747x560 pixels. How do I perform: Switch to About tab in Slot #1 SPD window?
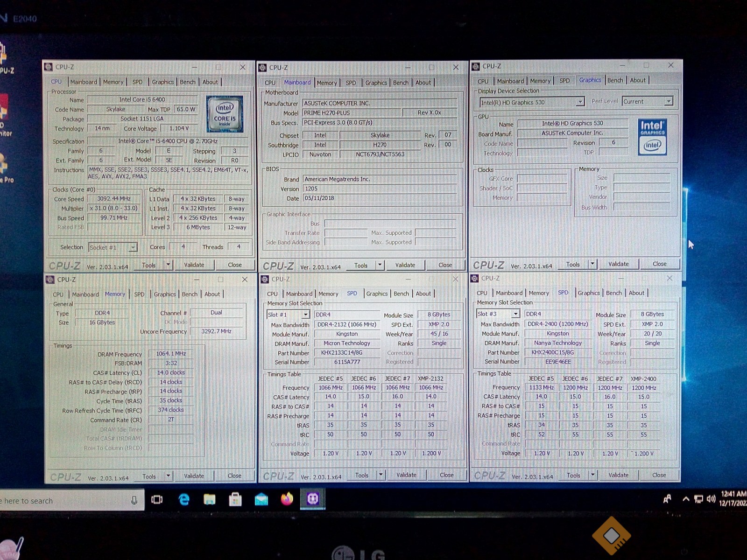(423, 294)
